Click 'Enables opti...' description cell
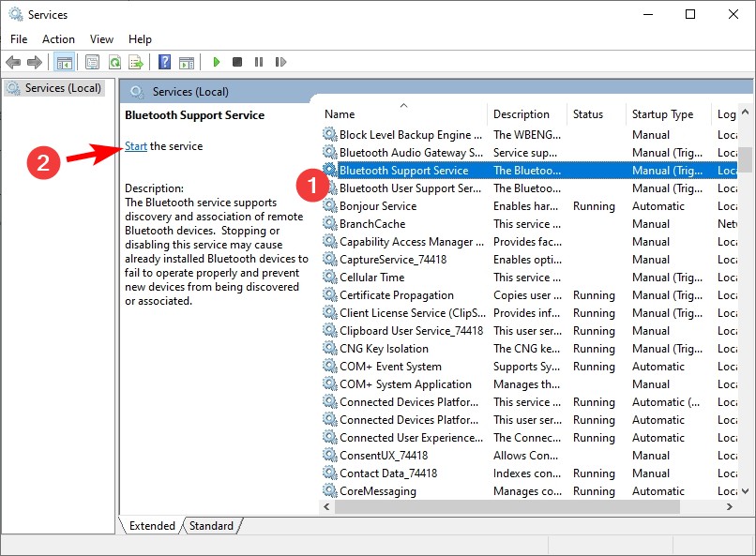This screenshot has width=756, height=556. [527, 259]
